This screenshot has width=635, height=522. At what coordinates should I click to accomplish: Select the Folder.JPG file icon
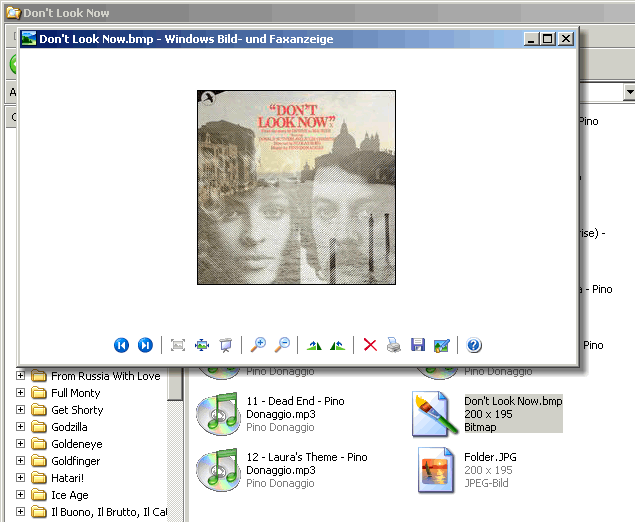tap(436, 470)
